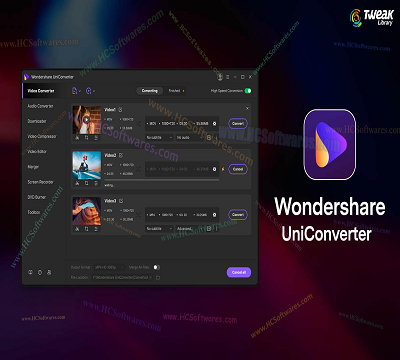This screenshot has width=400, height=360.
Task: Open Screen Recorder from the sidebar
Action: 40,182
